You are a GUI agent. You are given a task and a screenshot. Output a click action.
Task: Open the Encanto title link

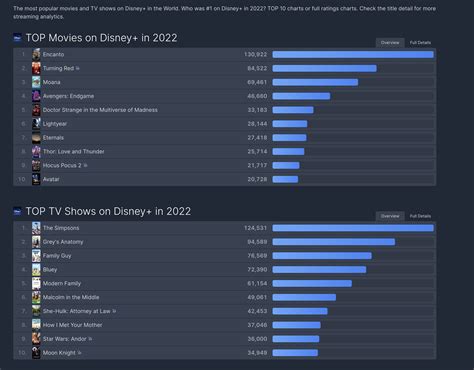pos(53,54)
